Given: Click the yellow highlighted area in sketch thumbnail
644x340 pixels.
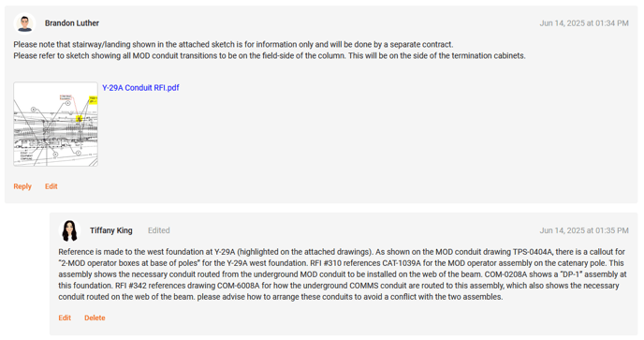Looking at the screenshot, I should tap(79, 118).
